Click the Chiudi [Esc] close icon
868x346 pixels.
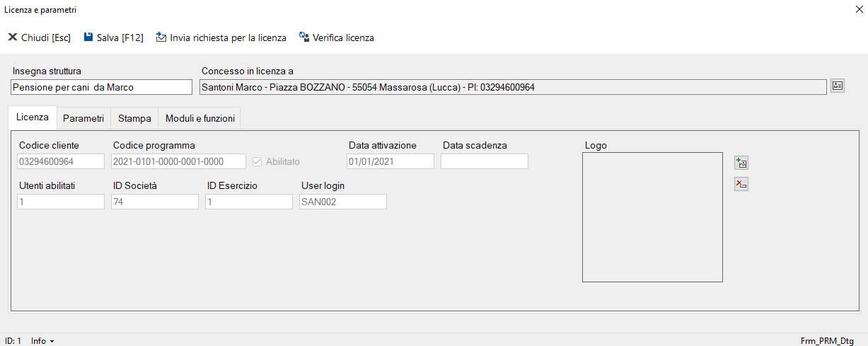[13, 38]
